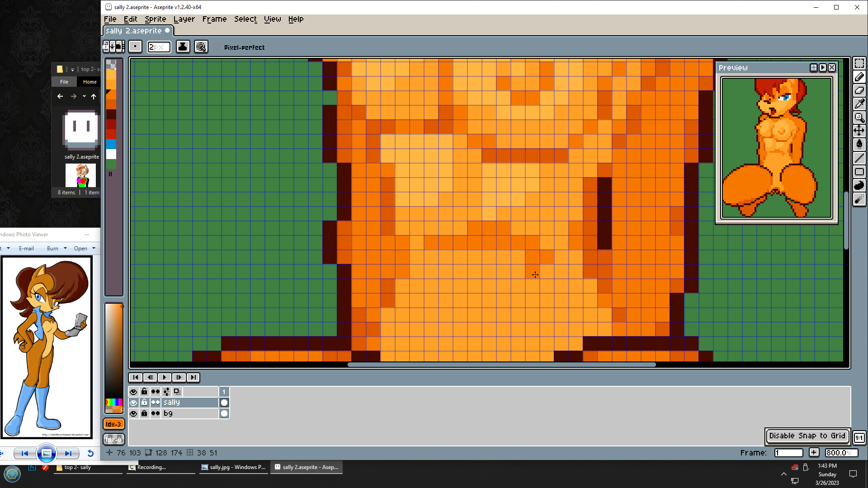Expand recent locations arrow in File Explorer
Image resolution: width=868 pixels, height=488 pixels.
point(84,96)
